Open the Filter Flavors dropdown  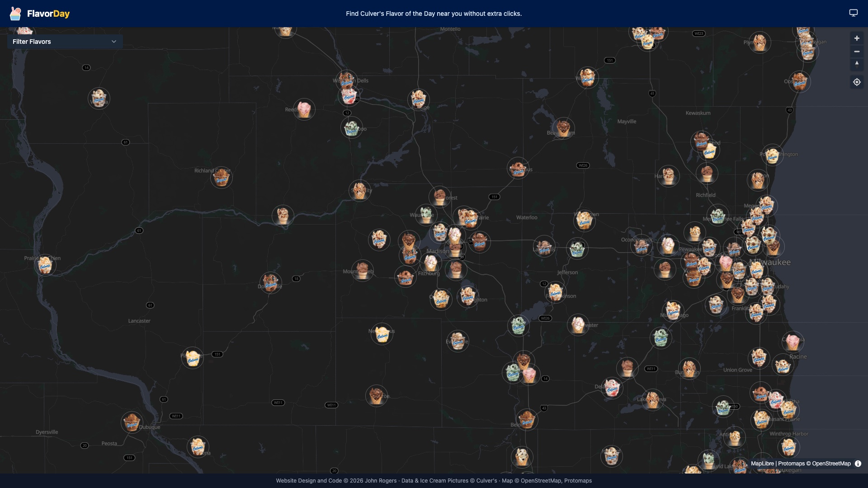click(x=65, y=42)
